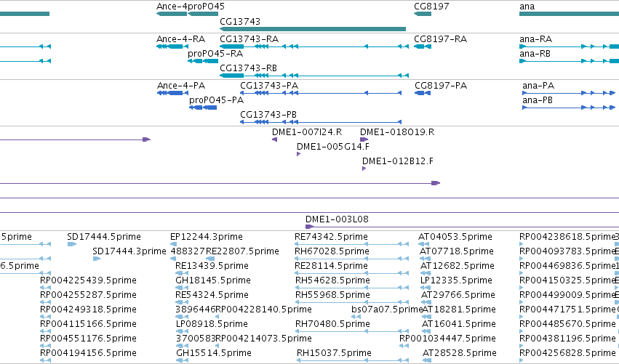Select the AT16041.5prime EST label
The image size is (619, 364).
coord(459,324)
